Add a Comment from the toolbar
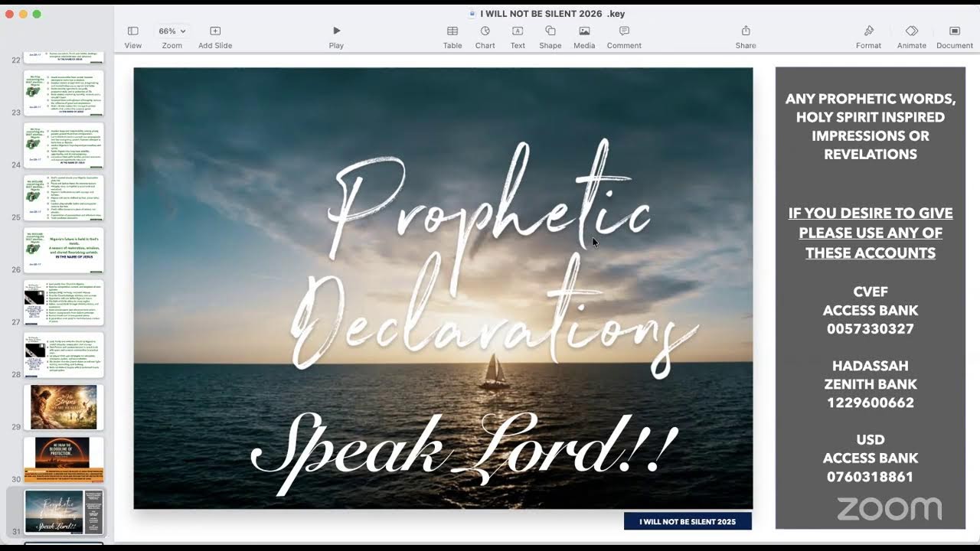Screen dimensions: 980x551 tap(624, 31)
